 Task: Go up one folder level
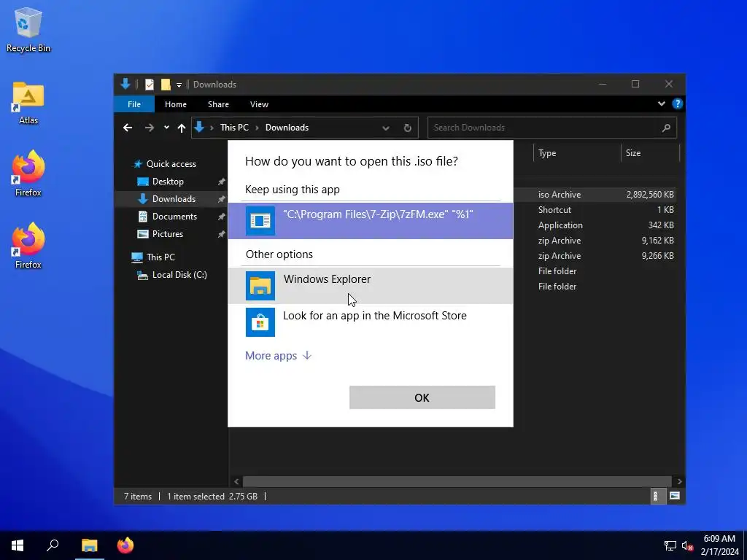pyautogui.click(x=181, y=128)
